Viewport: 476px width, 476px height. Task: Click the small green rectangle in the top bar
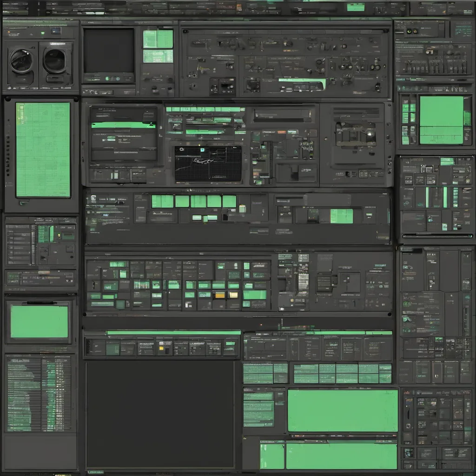click(356, 7)
